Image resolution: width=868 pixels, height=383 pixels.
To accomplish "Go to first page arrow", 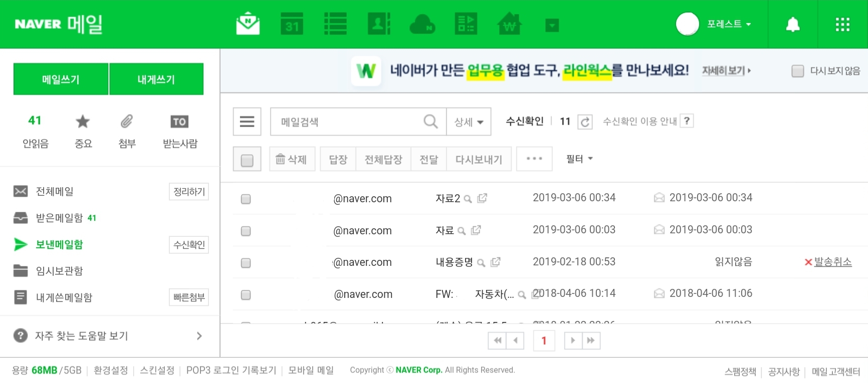I will [x=497, y=340].
